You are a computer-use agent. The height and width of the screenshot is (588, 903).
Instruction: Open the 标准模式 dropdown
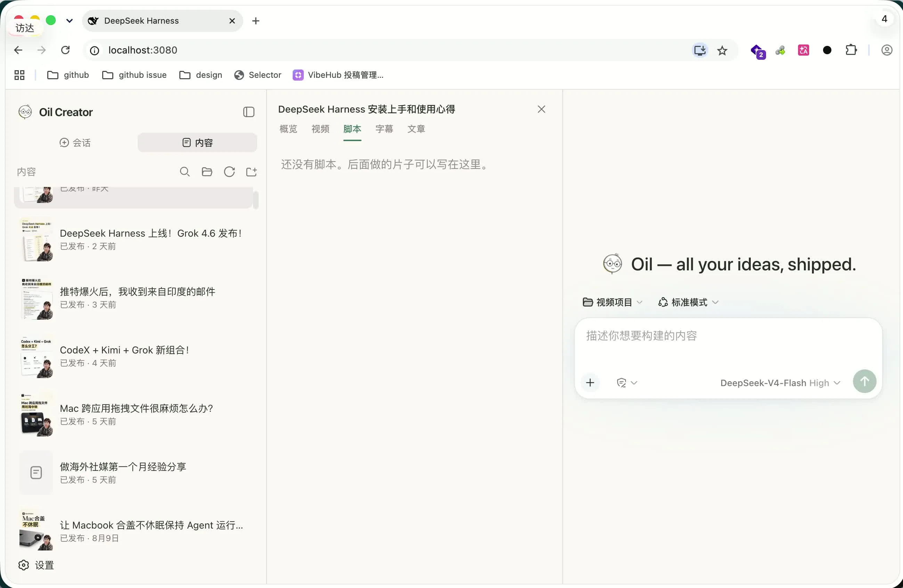tap(688, 302)
